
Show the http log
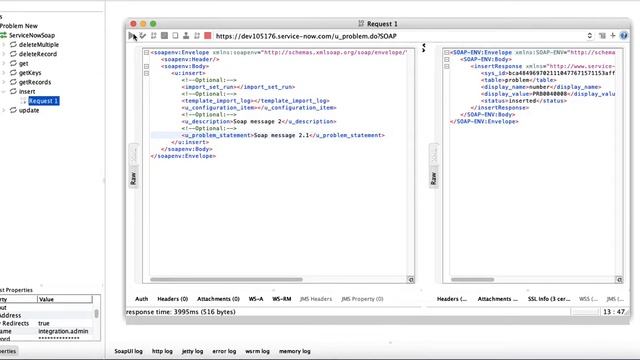pyautogui.click(x=162, y=351)
